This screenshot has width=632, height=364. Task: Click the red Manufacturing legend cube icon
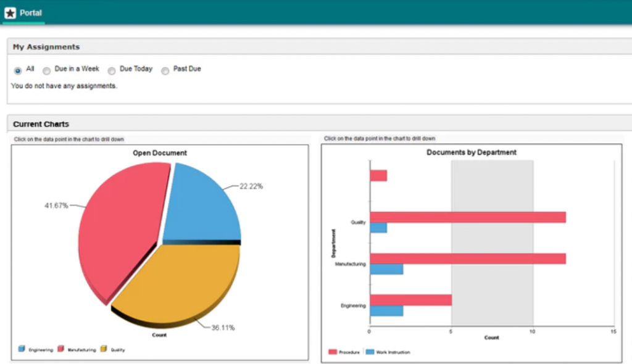[61, 349]
